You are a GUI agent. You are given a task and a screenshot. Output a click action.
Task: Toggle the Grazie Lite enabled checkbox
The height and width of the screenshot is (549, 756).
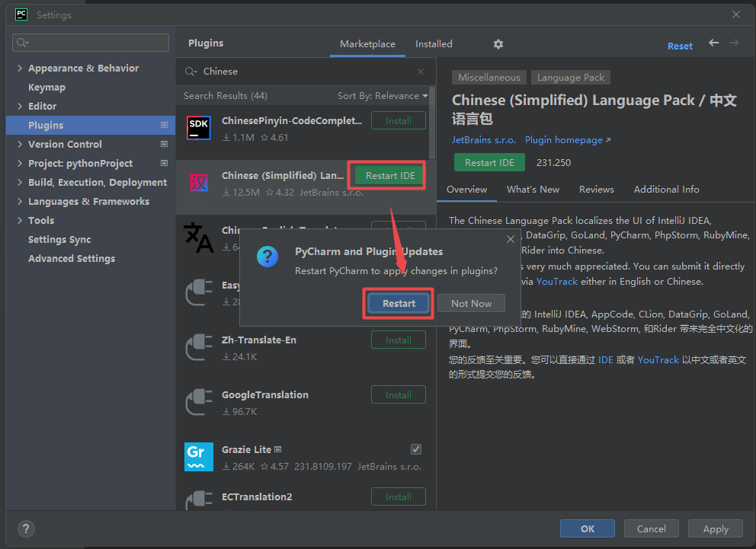(416, 449)
